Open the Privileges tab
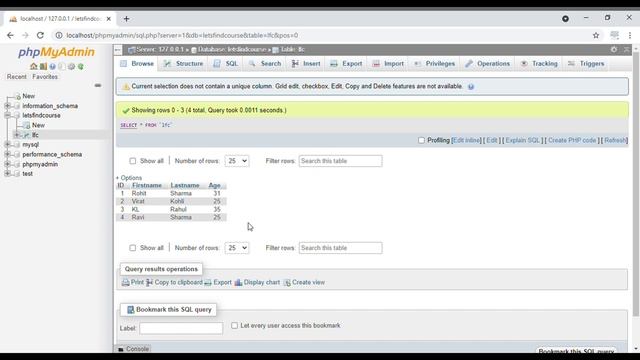Image resolution: width=640 pixels, height=360 pixels. pos(435,64)
